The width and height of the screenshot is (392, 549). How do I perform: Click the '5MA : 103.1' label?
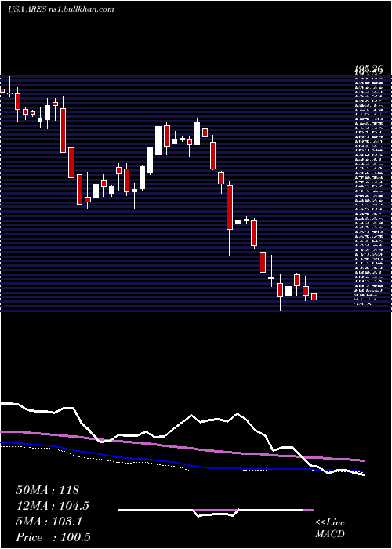[49, 522]
